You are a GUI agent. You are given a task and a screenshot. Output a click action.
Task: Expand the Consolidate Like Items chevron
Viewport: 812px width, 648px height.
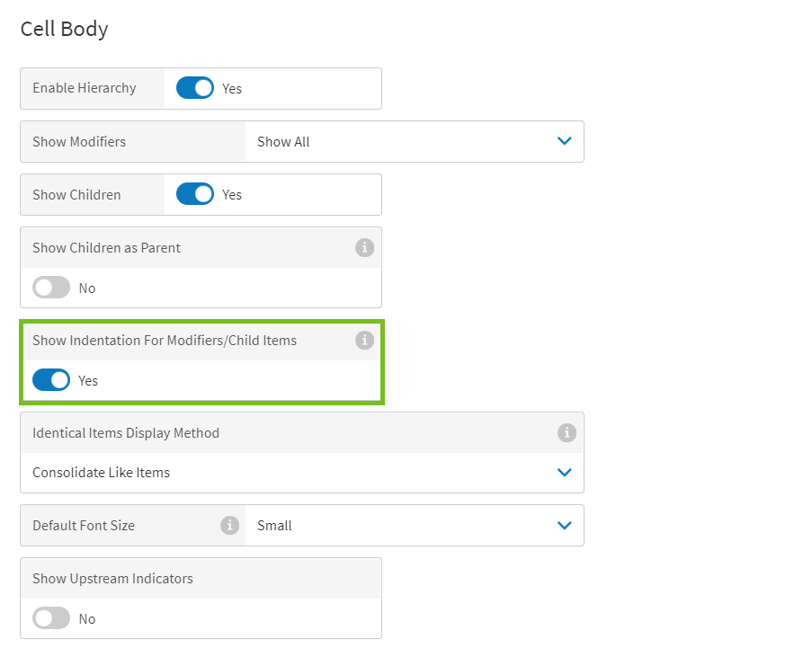pyautogui.click(x=565, y=472)
